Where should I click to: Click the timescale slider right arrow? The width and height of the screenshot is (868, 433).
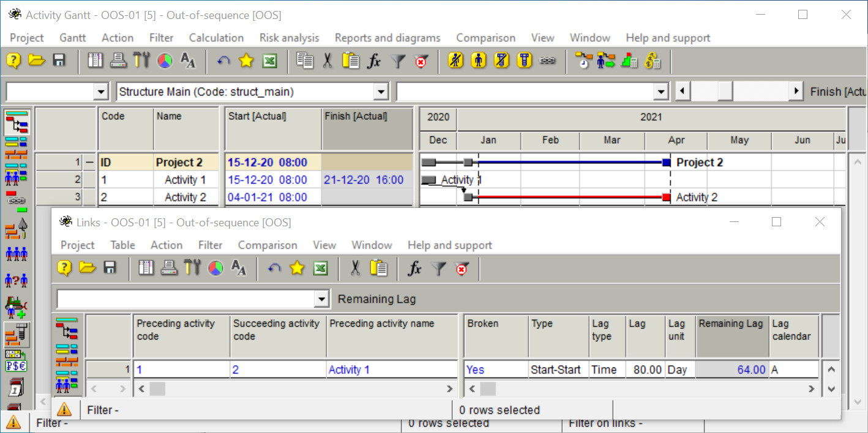click(x=796, y=92)
